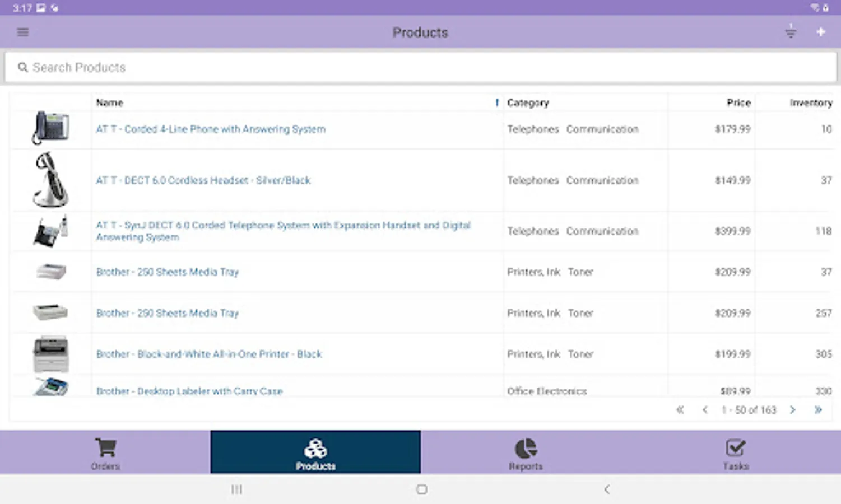Sort products by Price column
The height and width of the screenshot is (504, 841).
[x=738, y=102]
